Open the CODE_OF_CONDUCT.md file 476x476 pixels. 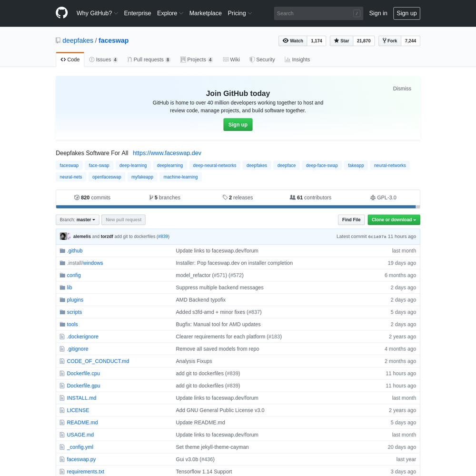point(98,361)
